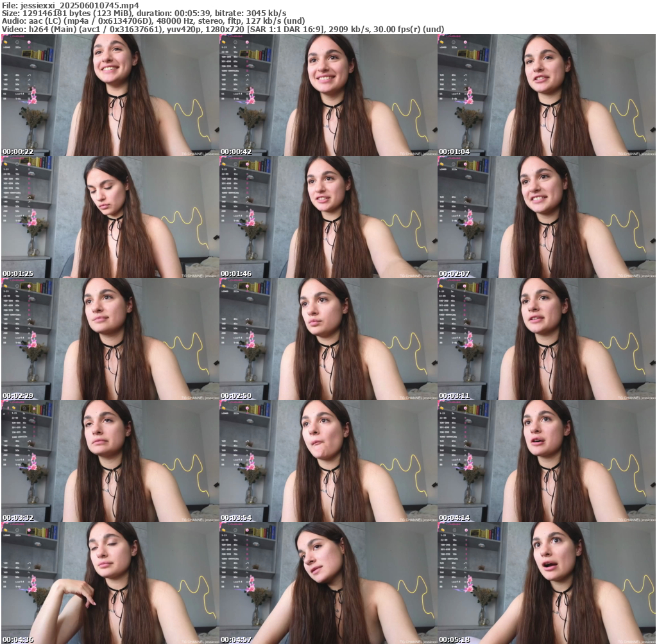Screen dimensions: 657x644
Task: Select the frame labeled 00:04:57
Action: 328,582
